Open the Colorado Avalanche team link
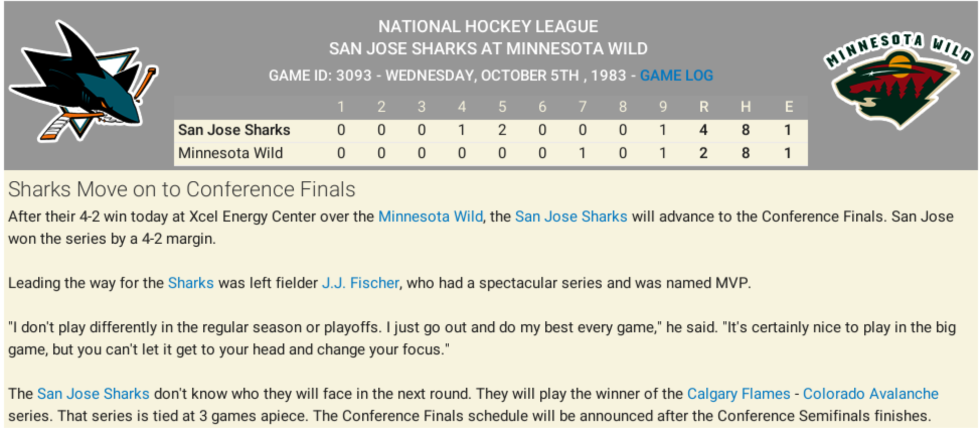The image size is (980, 428). pyautogui.click(x=870, y=394)
